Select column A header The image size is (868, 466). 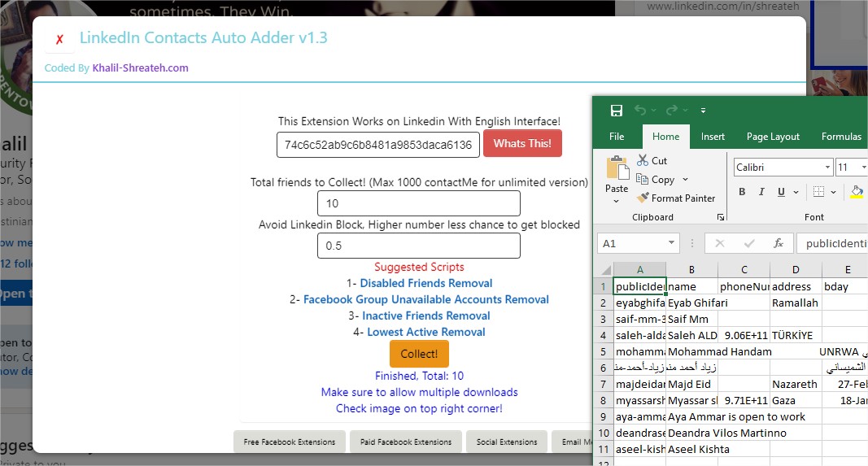tap(640, 269)
